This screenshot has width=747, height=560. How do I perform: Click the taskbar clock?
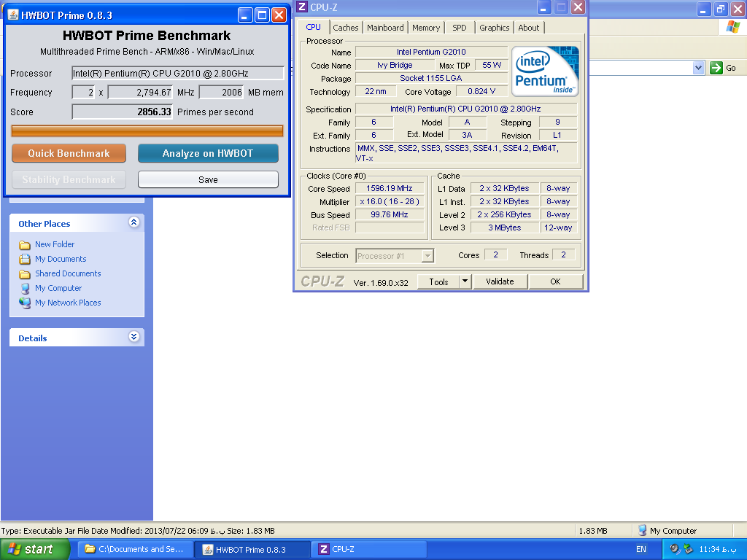(x=718, y=549)
